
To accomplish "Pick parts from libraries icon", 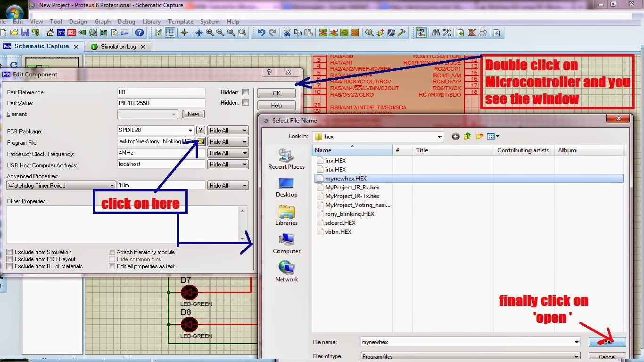I will tap(370, 33).
